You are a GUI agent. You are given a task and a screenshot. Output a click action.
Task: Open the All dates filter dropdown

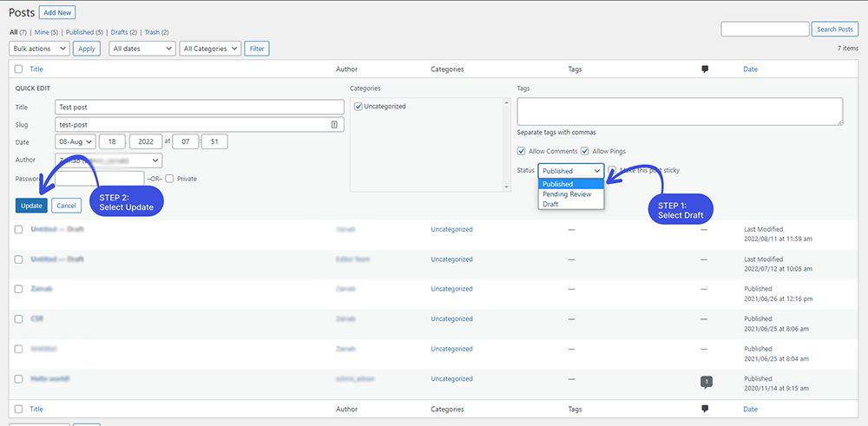(142, 49)
